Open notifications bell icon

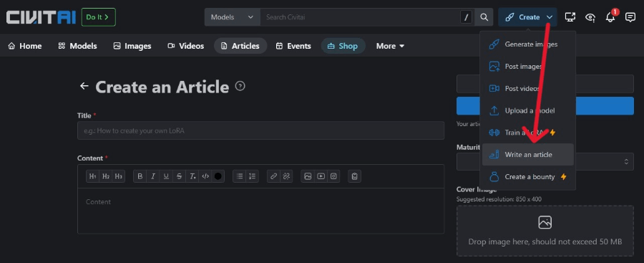610,17
